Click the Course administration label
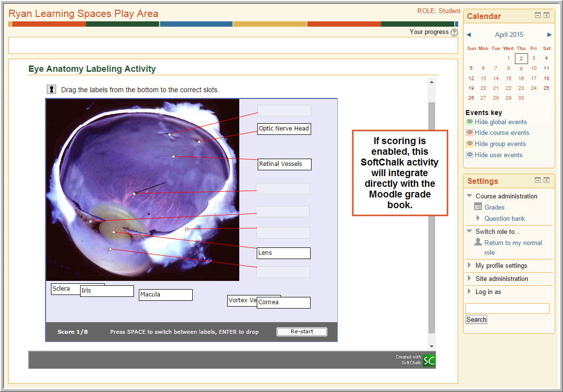Viewport: 563px width, 392px height. (x=506, y=196)
